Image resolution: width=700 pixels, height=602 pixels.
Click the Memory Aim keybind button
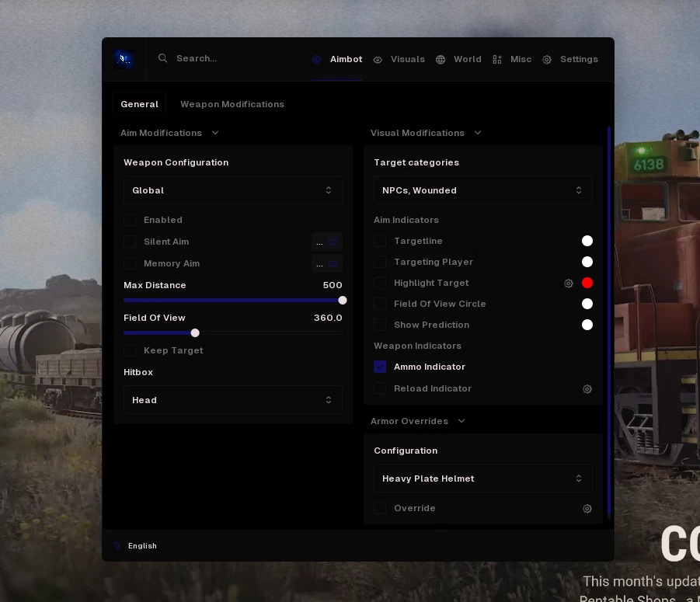click(x=327, y=264)
